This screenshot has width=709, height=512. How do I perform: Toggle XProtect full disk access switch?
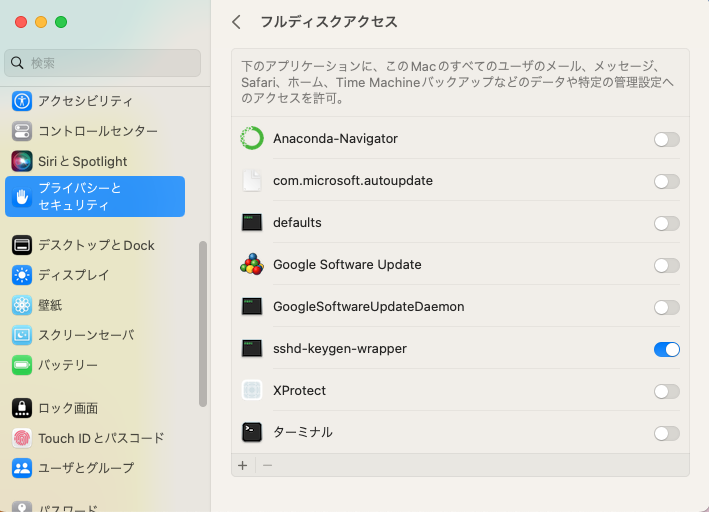(666, 391)
